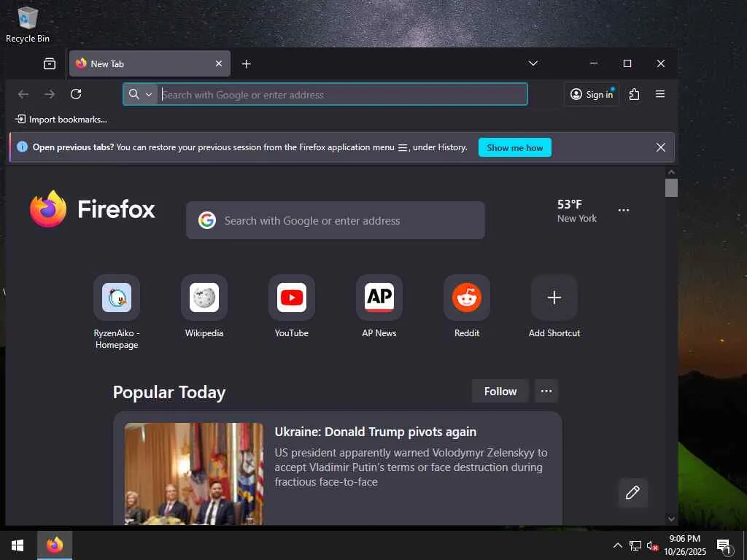Open Firefox View tab list icon
The width and height of the screenshot is (747, 560).
click(50, 64)
